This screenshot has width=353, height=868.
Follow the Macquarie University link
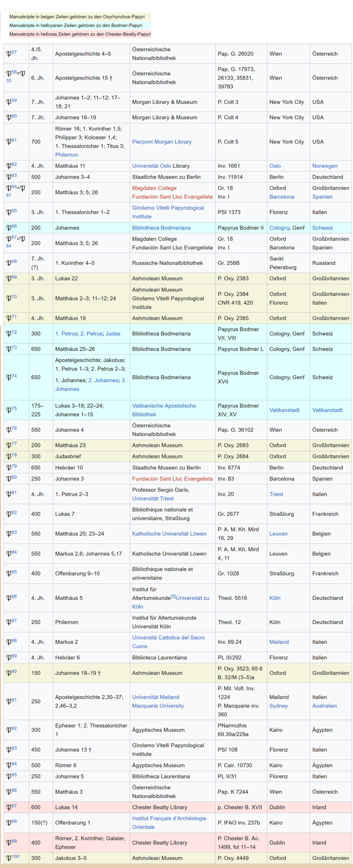[x=158, y=706]
